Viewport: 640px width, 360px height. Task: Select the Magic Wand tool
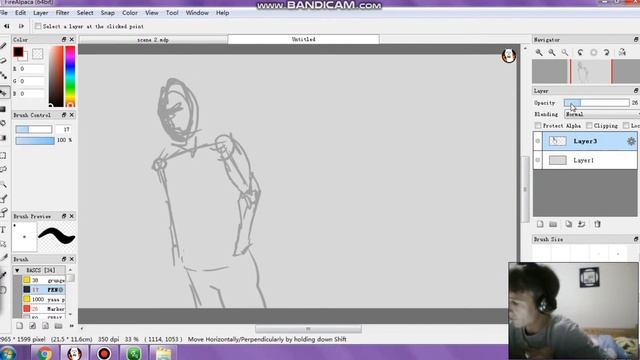(x=3, y=184)
